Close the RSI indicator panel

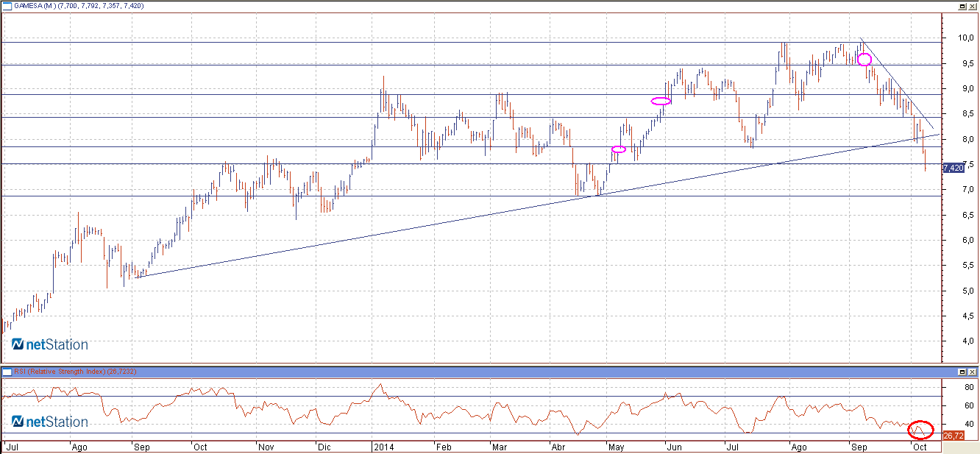coord(972,372)
